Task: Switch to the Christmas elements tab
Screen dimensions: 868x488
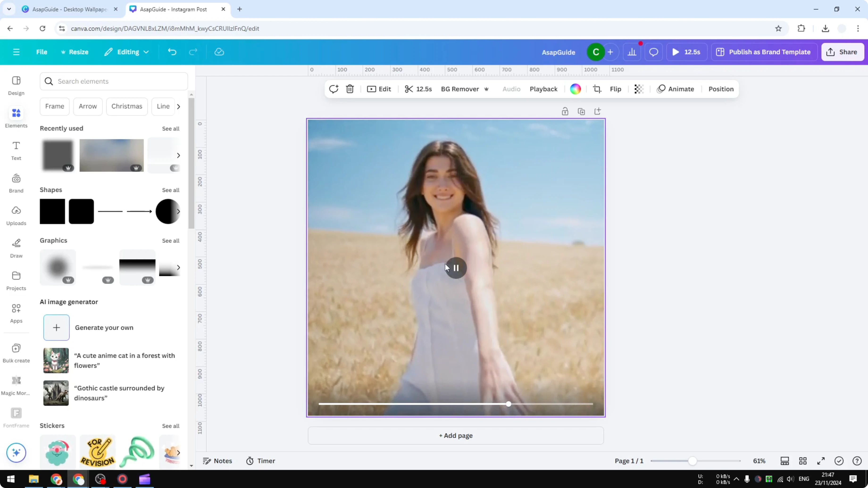Action: 127,106
